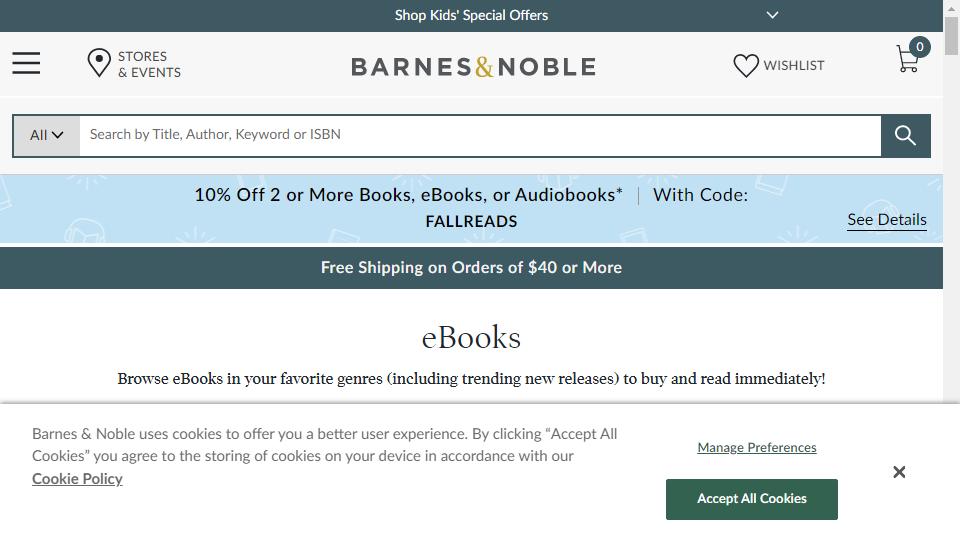Go to Barnes & Noble home logo
Image resolution: width=960 pixels, height=540 pixels.
coord(473,67)
